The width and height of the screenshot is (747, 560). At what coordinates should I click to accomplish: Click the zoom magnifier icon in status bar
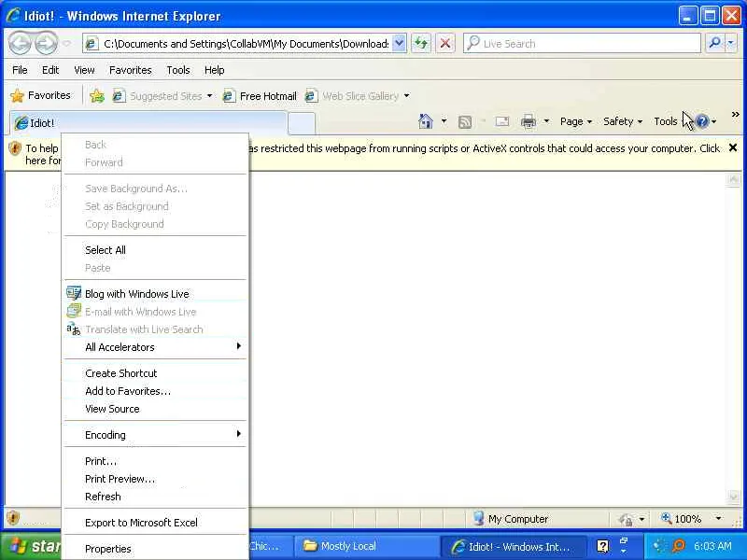[666, 518]
